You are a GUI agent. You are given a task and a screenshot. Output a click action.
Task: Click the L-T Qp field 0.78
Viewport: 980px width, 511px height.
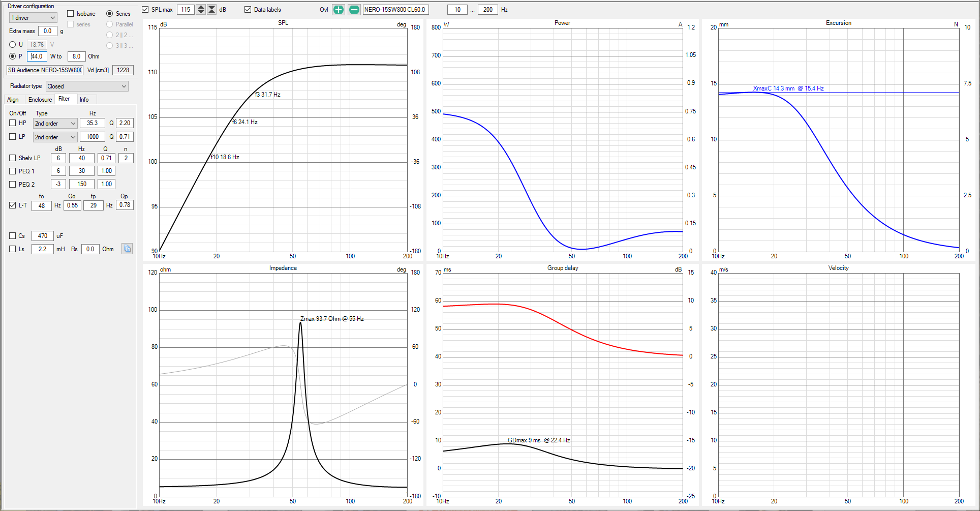[x=125, y=205]
